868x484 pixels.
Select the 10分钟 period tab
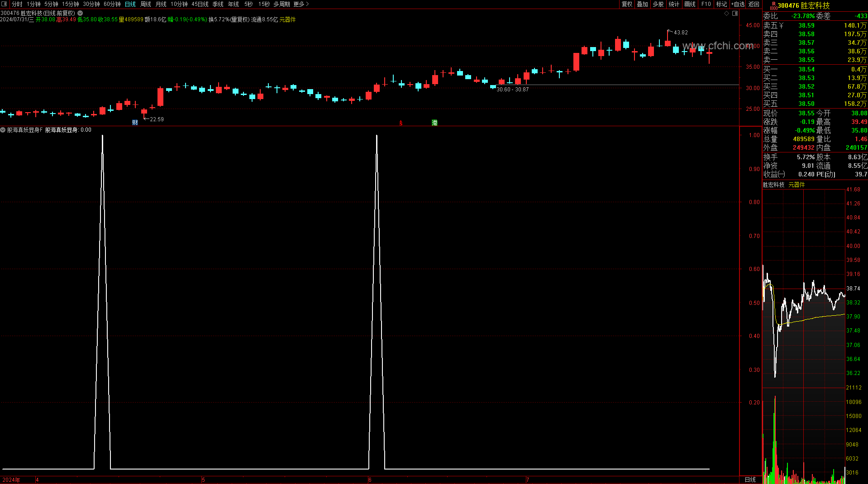click(x=179, y=4)
